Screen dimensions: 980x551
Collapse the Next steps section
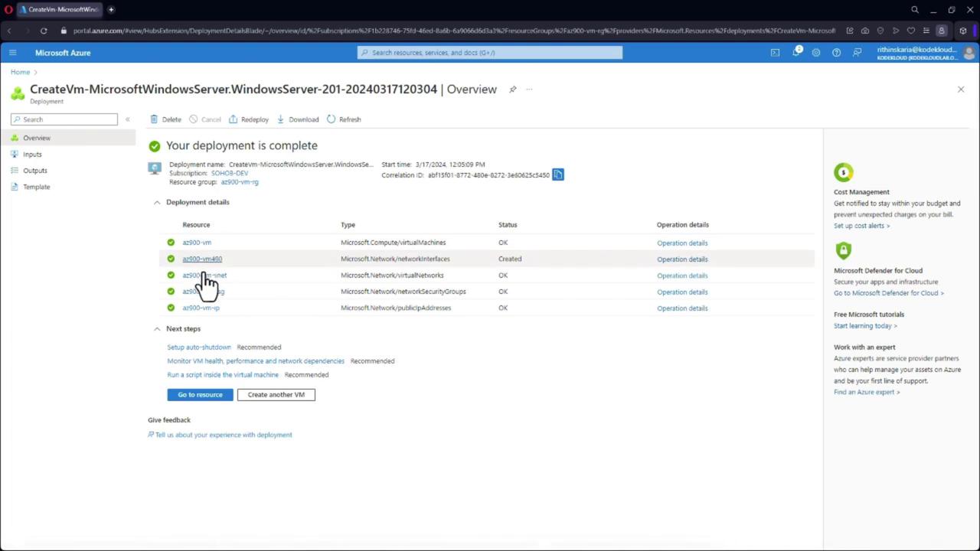[157, 329]
